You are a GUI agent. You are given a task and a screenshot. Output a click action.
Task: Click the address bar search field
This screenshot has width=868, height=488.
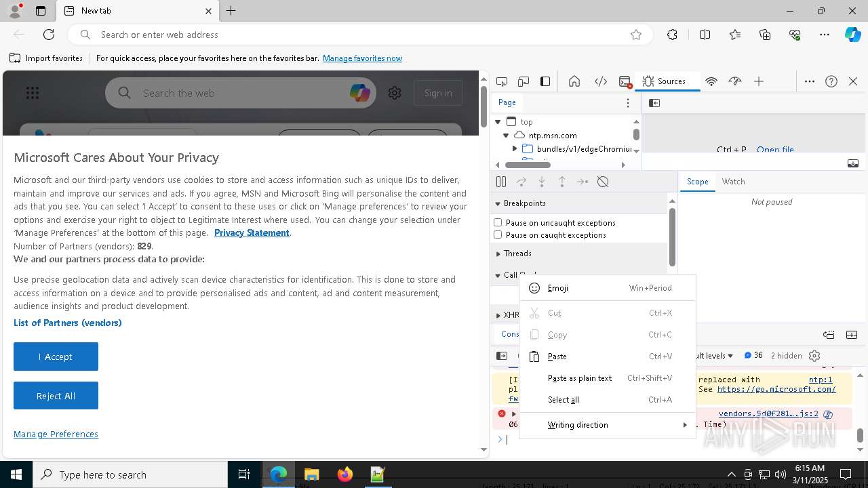coord(359,35)
